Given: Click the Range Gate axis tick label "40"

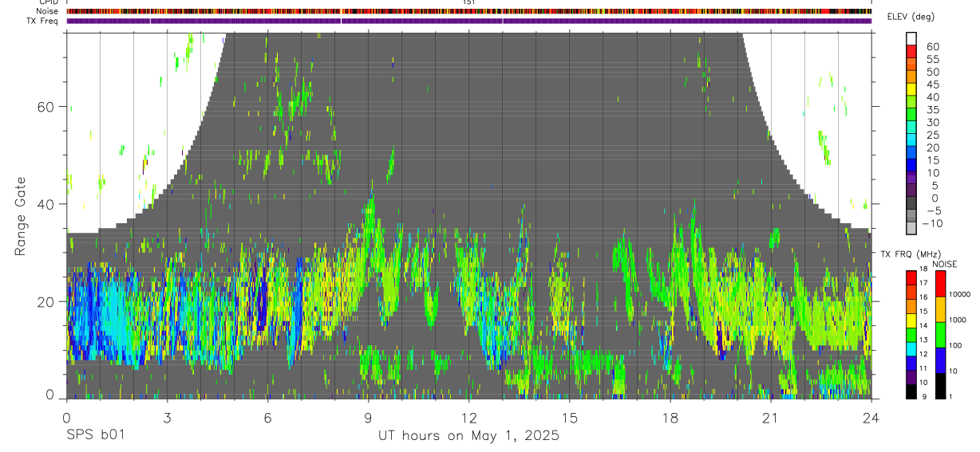Looking at the screenshot, I should (x=46, y=204).
